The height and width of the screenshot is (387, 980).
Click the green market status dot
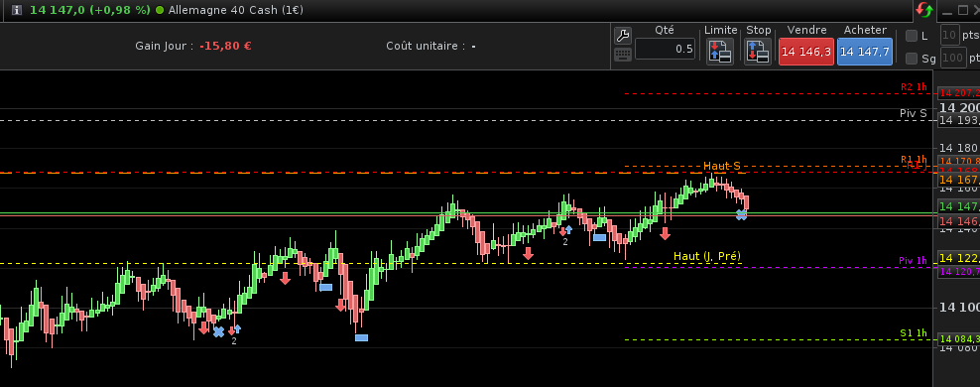click(160, 10)
